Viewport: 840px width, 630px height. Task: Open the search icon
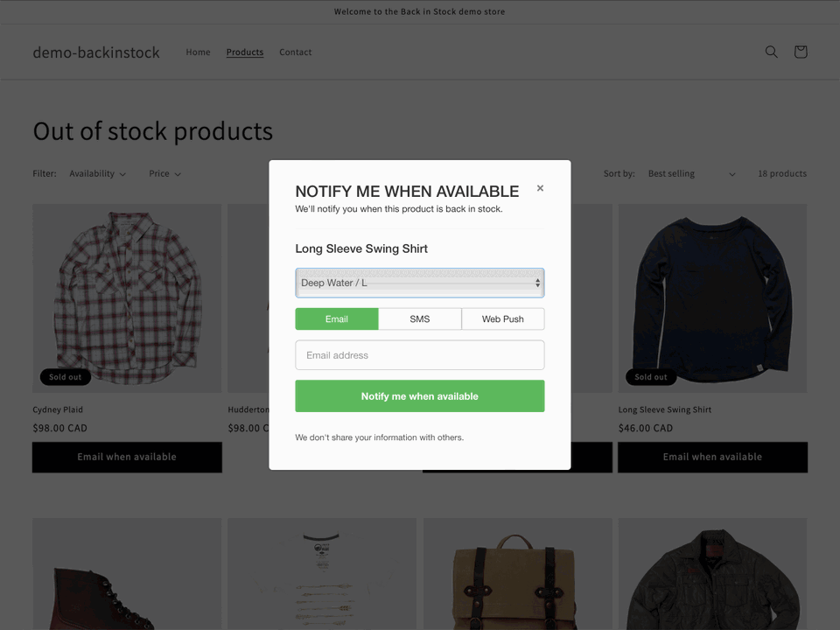[771, 52]
